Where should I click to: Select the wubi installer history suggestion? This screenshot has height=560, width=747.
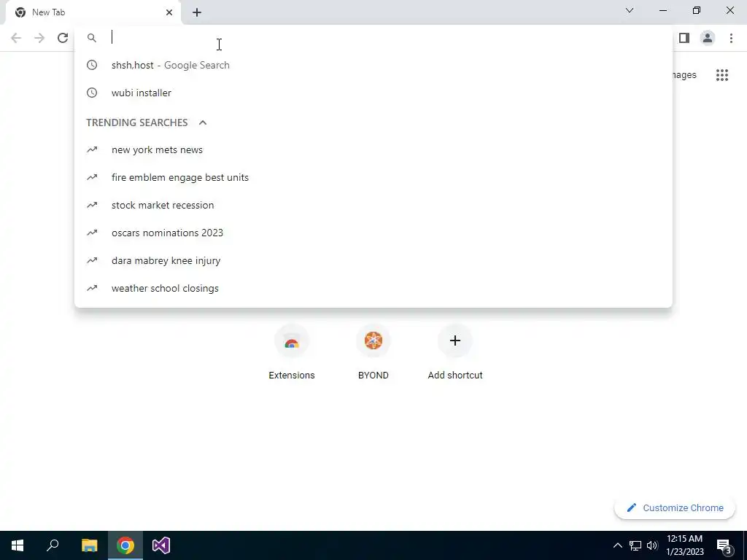(373, 93)
